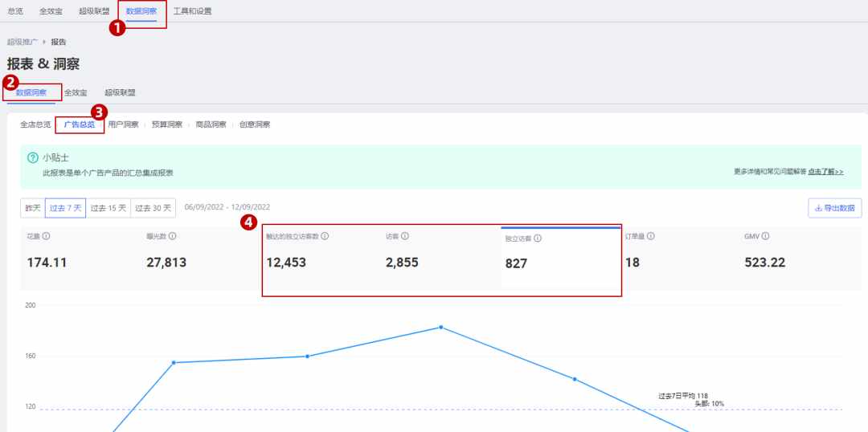The width and height of the screenshot is (868, 432).
Task: Open the 创意洞察 sub-tab
Action: (255, 125)
